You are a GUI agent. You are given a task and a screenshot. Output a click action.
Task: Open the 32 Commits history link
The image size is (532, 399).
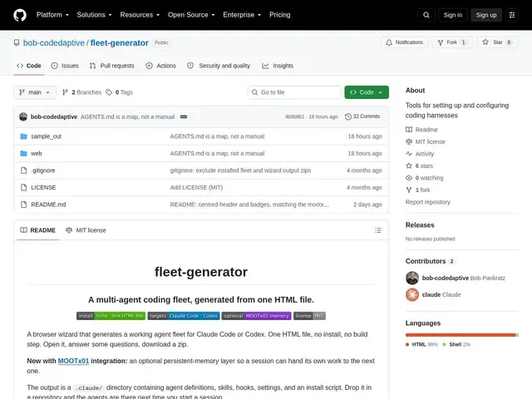click(362, 116)
